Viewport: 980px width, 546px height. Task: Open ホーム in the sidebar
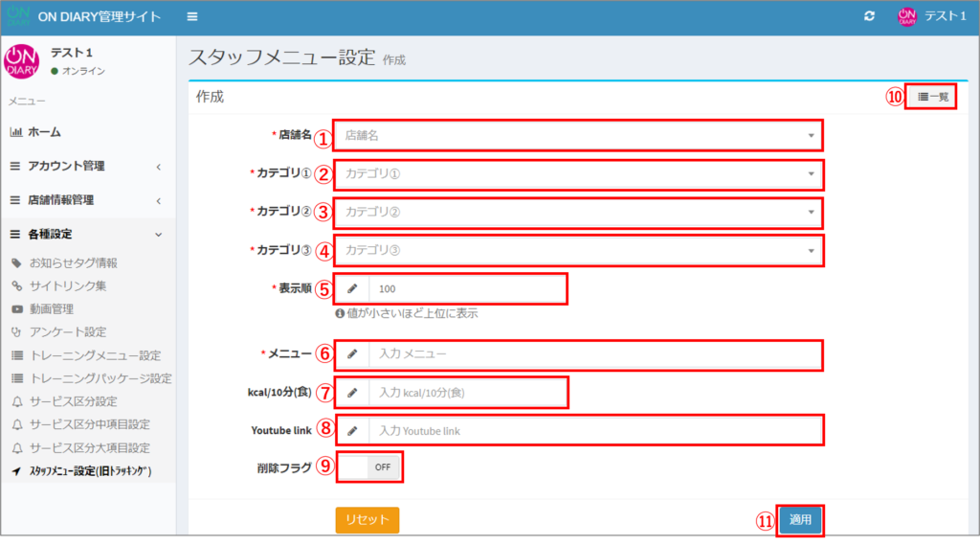44,132
